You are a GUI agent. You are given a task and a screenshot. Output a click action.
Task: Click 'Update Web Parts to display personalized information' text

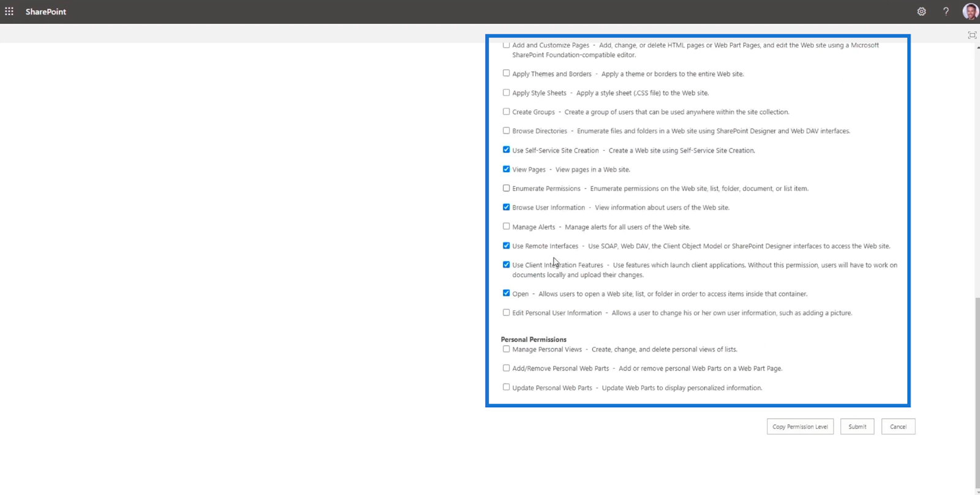(682, 388)
